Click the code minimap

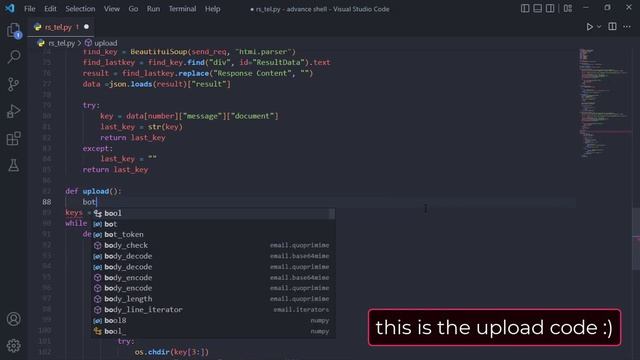tap(605, 102)
